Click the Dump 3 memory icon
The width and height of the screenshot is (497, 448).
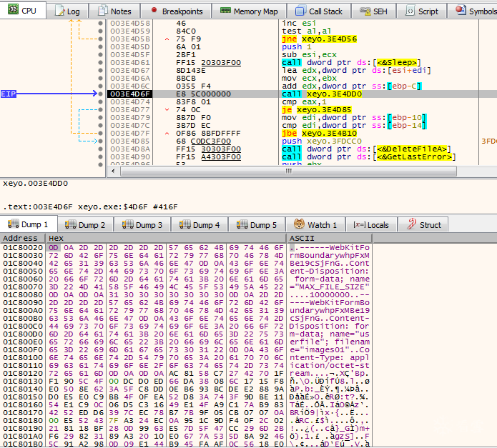click(x=128, y=224)
